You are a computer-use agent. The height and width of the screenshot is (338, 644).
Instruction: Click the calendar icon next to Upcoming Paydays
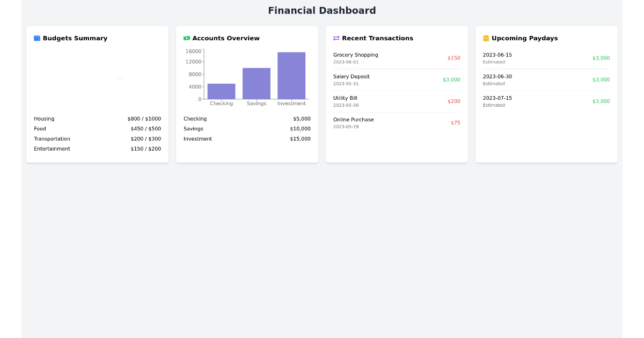486,38
